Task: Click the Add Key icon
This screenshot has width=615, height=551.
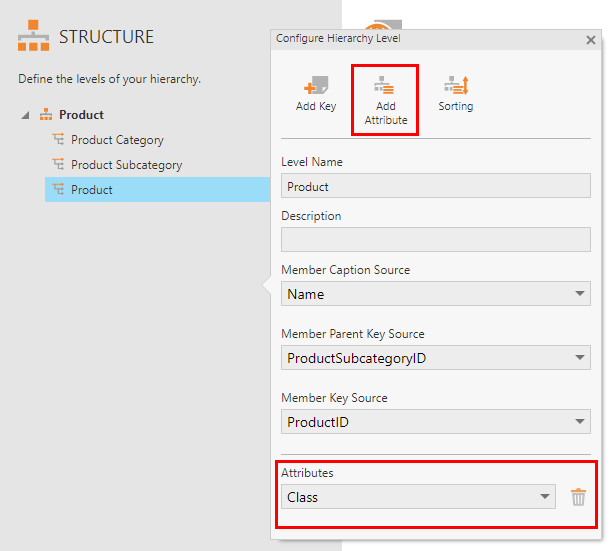Action: (316, 87)
